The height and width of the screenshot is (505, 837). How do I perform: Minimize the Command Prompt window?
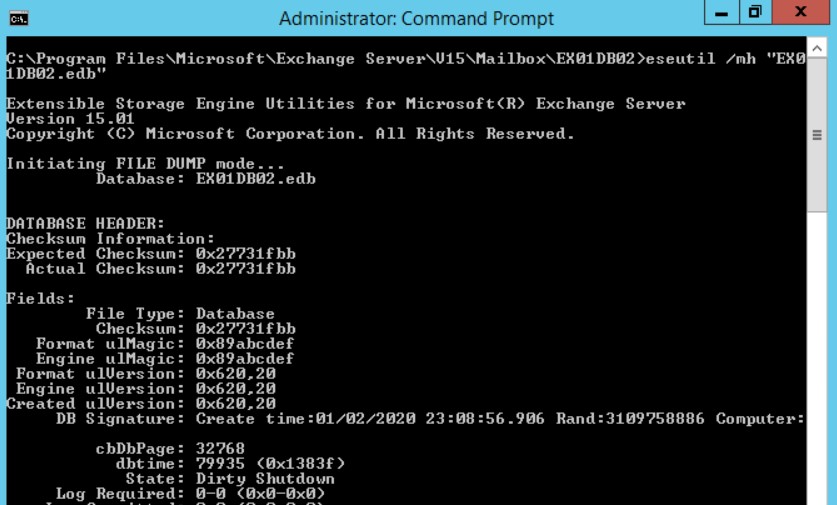point(720,13)
